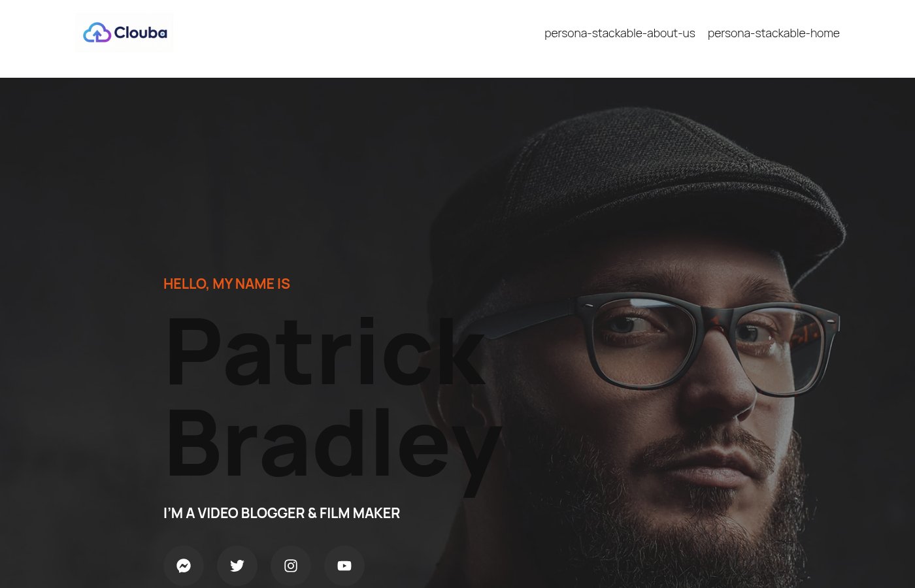This screenshot has width=915, height=588.
Task: Open the Twitter bird icon
Action: [237, 566]
